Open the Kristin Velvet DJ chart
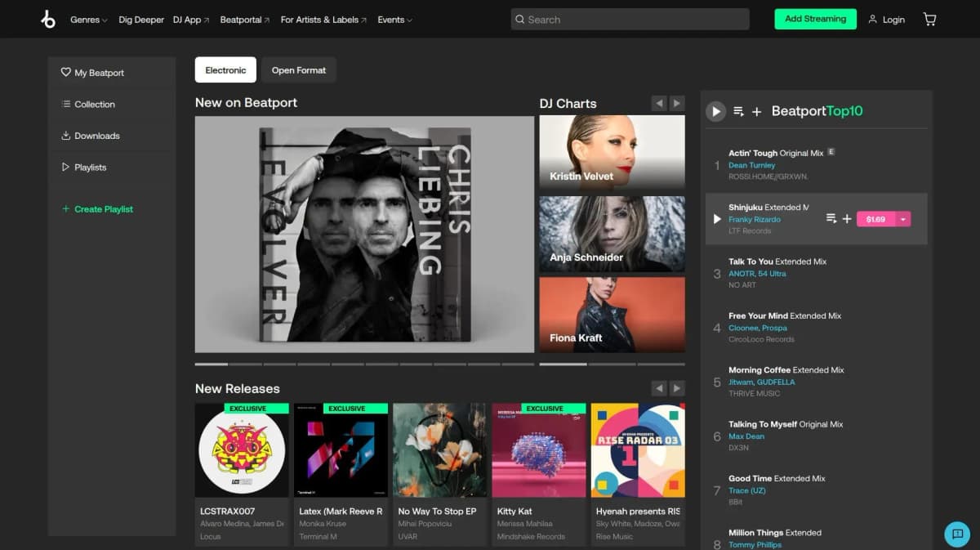 [612, 153]
